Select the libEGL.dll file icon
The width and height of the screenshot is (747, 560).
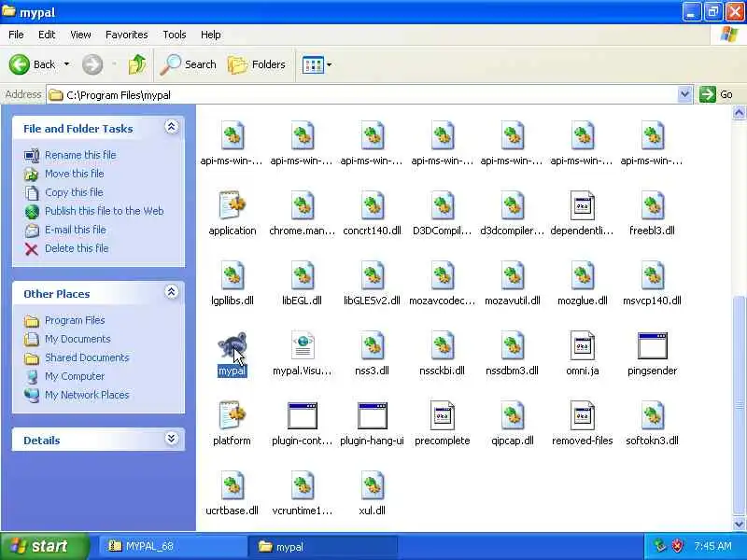(x=302, y=275)
